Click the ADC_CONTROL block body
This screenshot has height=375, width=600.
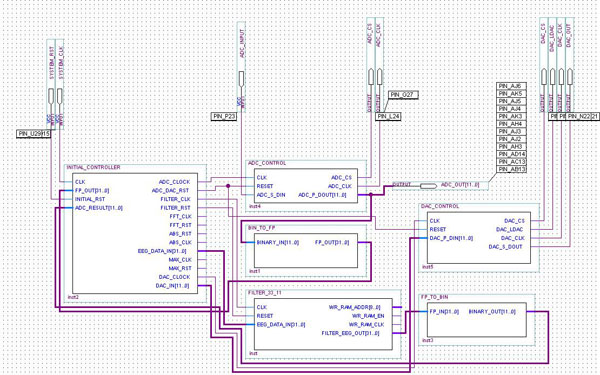coord(306,186)
